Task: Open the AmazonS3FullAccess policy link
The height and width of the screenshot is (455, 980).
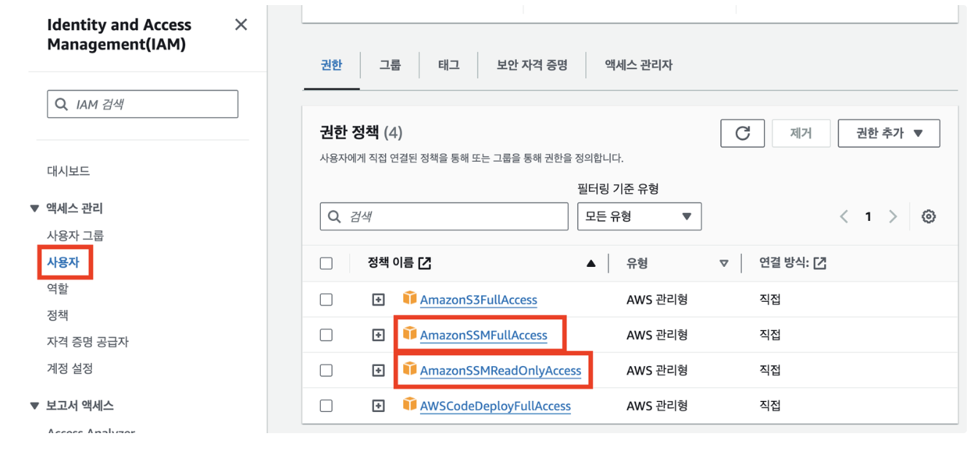Action: pyautogui.click(x=478, y=300)
